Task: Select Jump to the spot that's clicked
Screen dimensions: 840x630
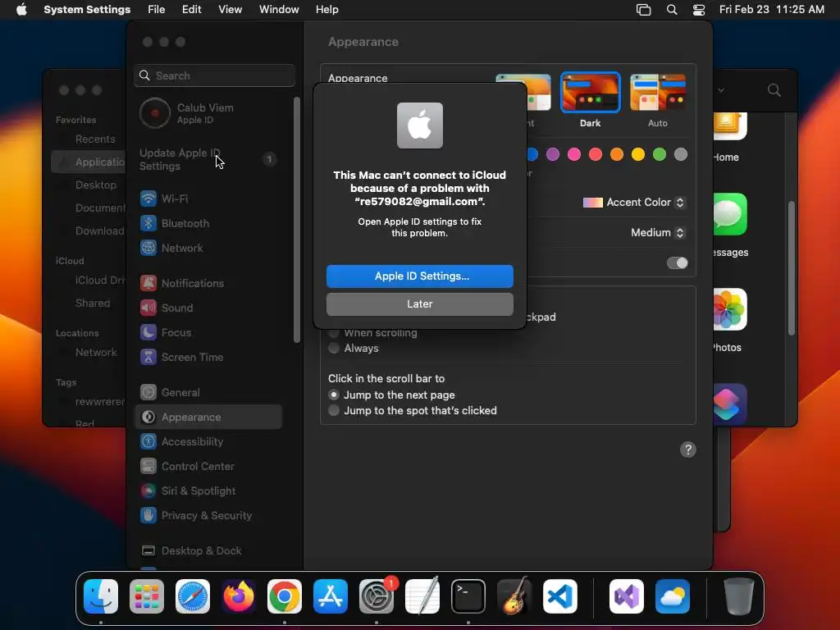Action: [x=334, y=410]
